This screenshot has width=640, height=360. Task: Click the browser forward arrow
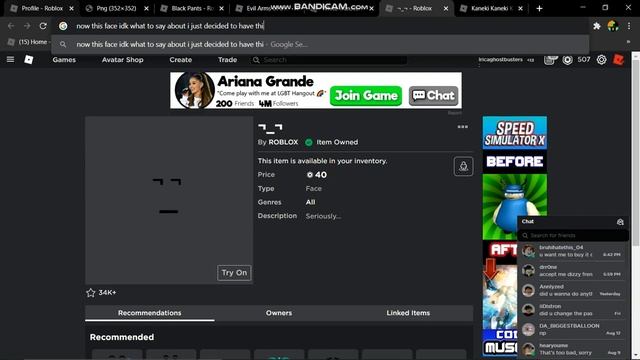click(27, 26)
